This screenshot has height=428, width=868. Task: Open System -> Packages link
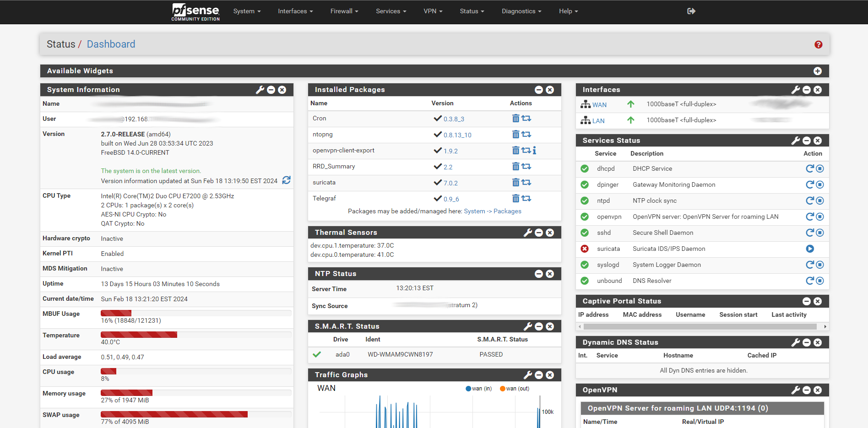[493, 211]
